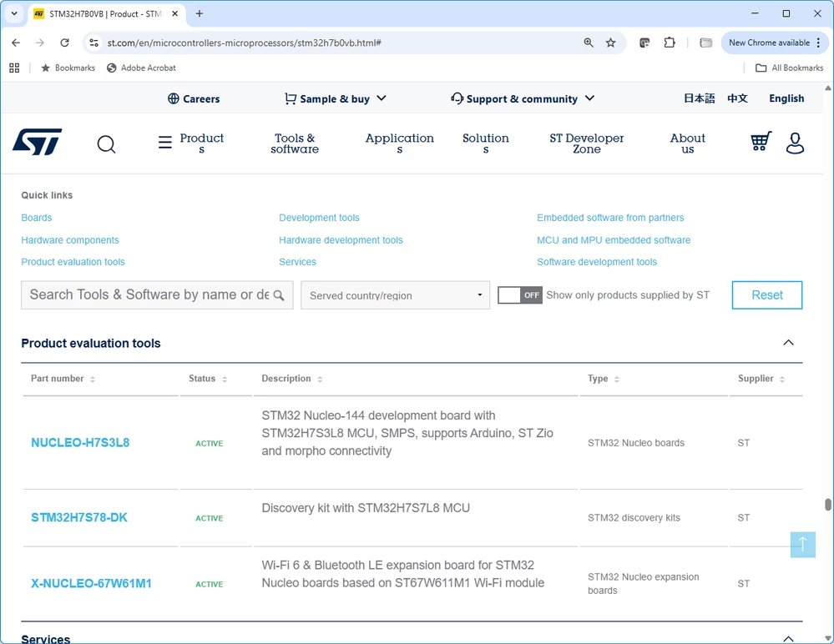Open Boards quick link
Viewport: 834px width, 644px height.
(x=37, y=218)
